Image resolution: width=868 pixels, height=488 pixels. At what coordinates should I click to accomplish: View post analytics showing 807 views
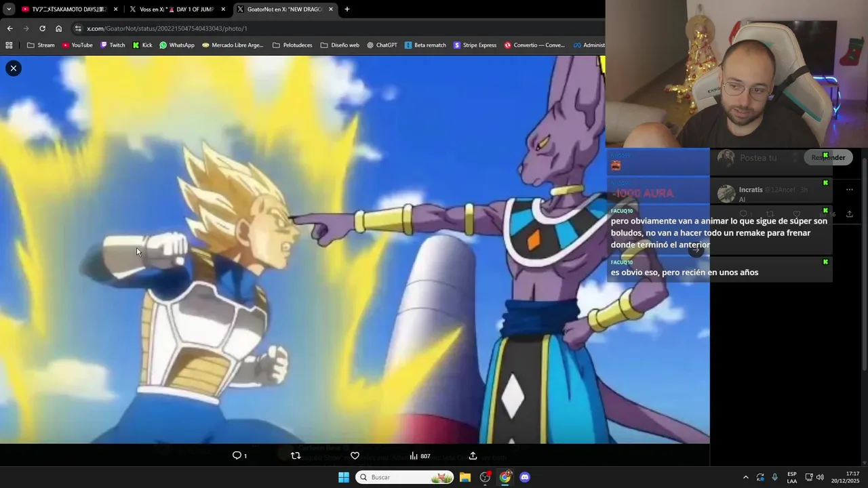[420, 455]
